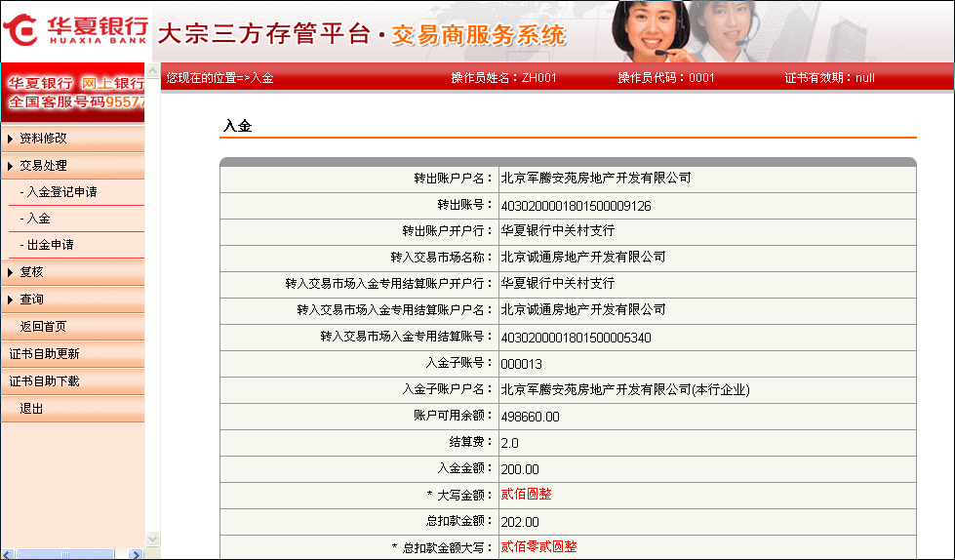Expand the 复核 menu arrow
This screenshot has height=560, width=955.
coord(10,272)
